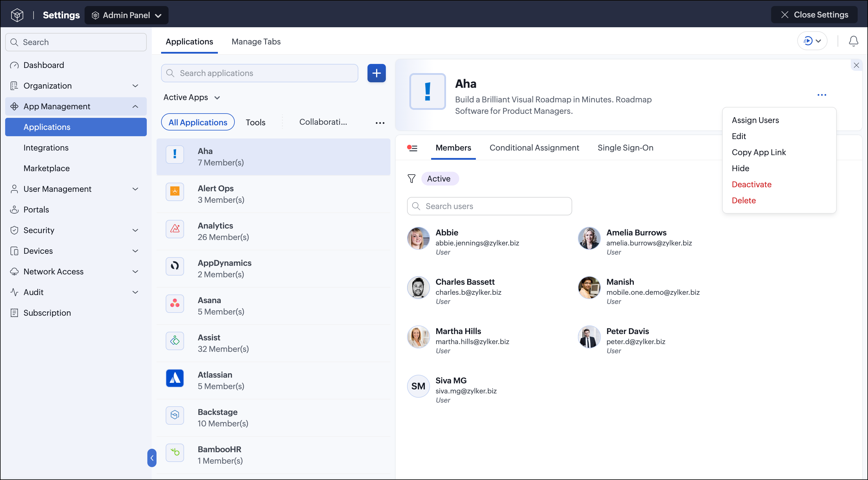
Task: Select the All Applications filter pill
Action: (198, 122)
